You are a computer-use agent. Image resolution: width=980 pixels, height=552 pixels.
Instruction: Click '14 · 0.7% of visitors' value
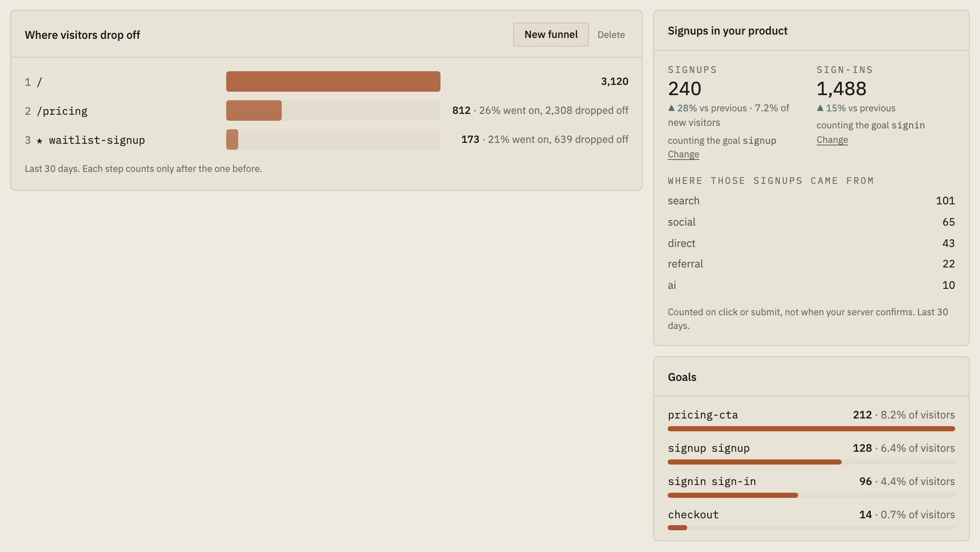coord(907,515)
